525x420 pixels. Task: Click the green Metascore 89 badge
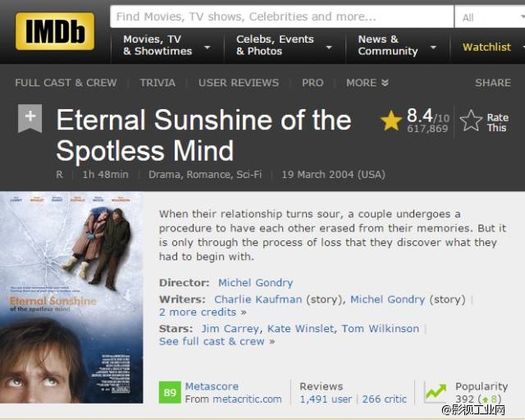tap(170, 392)
